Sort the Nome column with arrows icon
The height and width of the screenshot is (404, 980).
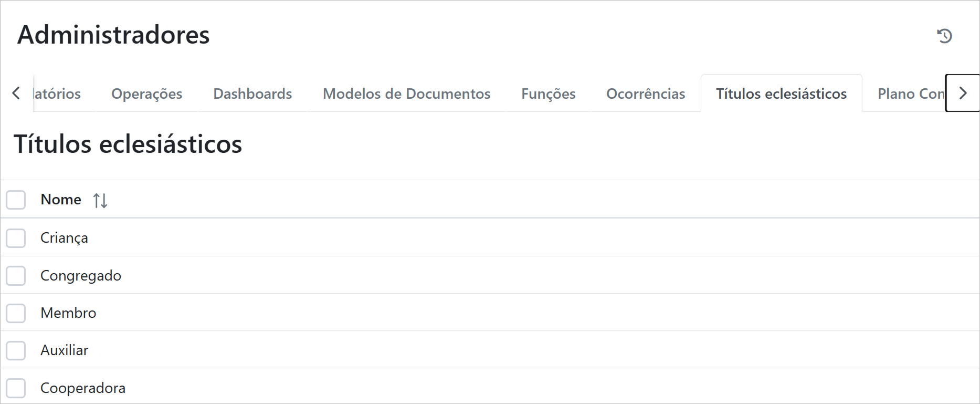100,200
